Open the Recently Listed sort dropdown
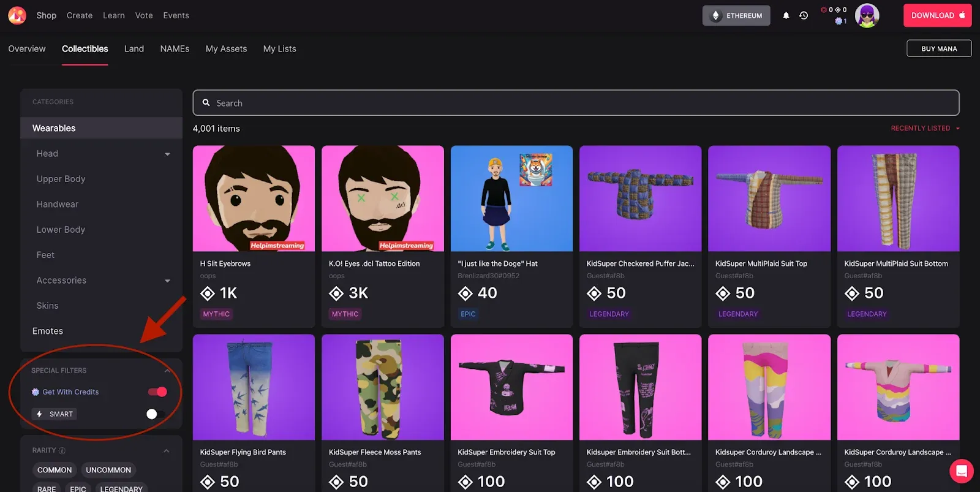Viewport: 980px width, 492px height. click(x=925, y=128)
